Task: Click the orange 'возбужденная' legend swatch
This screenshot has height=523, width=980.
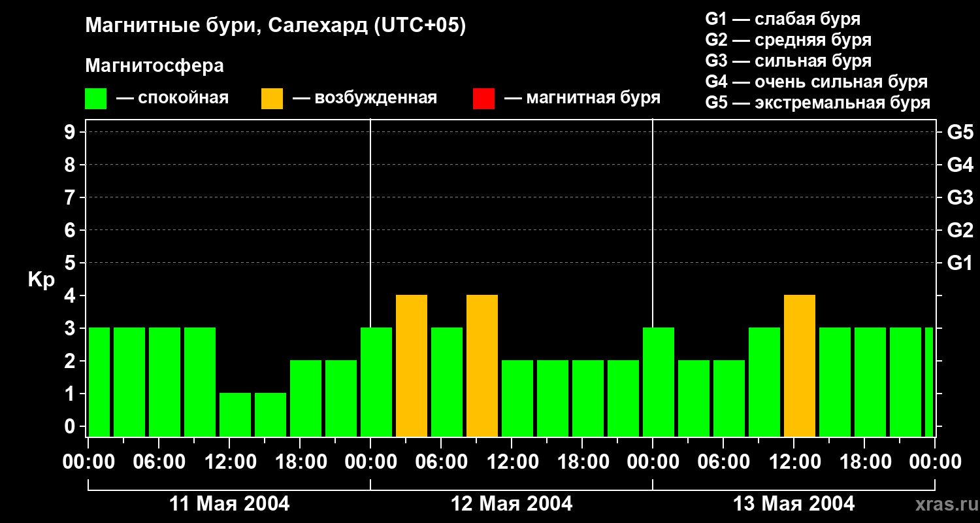Action: (x=272, y=99)
